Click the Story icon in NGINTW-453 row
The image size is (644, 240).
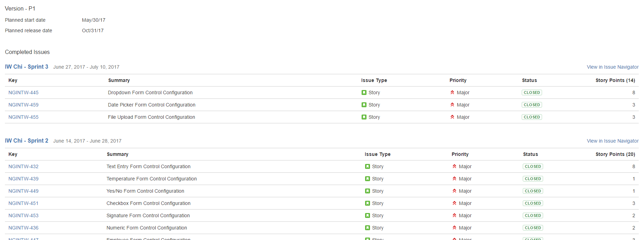tap(368, 215)
